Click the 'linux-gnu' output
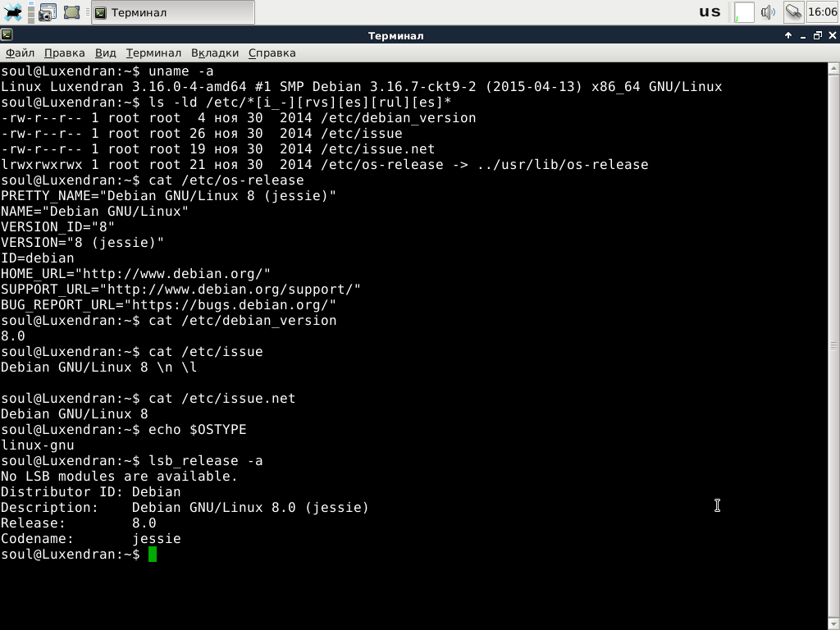The width and height of the screenshot is (840, 630). coord(38,445)
